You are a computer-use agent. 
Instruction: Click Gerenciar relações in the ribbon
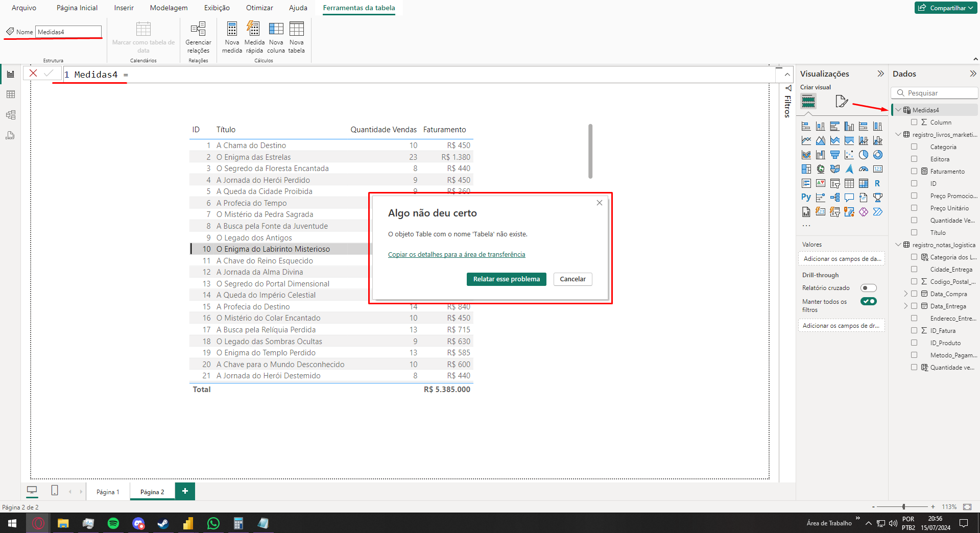click(198, 38)
